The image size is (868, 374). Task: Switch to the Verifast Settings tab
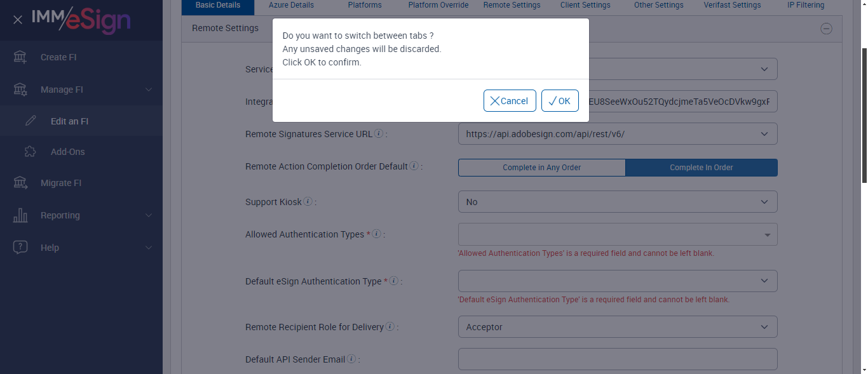point(732,6)
